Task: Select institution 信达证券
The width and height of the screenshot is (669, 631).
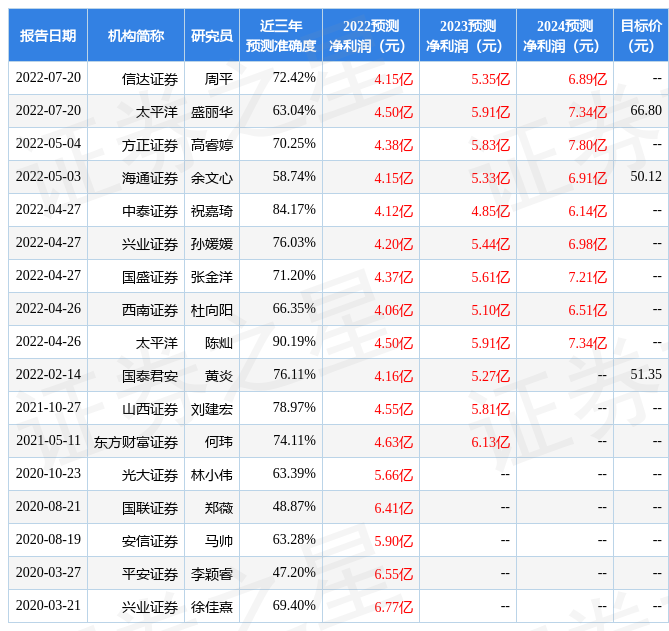Action: click(150, 79)
